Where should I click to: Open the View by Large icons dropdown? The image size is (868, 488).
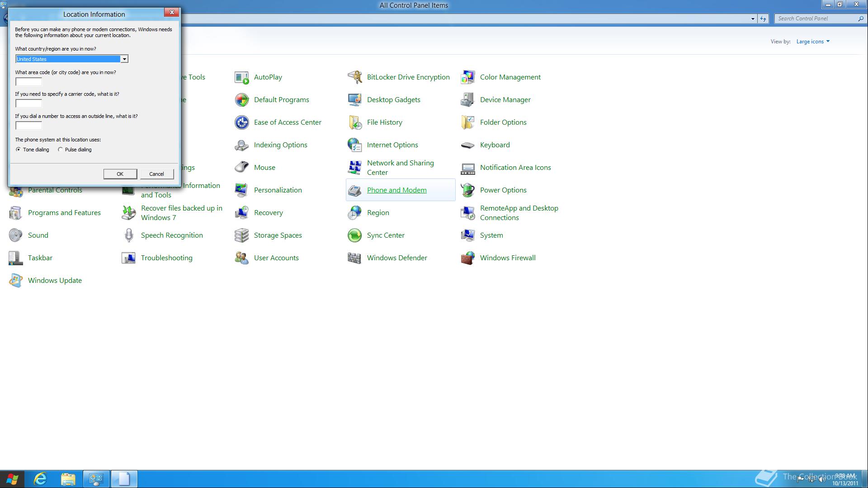pyautogui.click(x=813, y=42)
